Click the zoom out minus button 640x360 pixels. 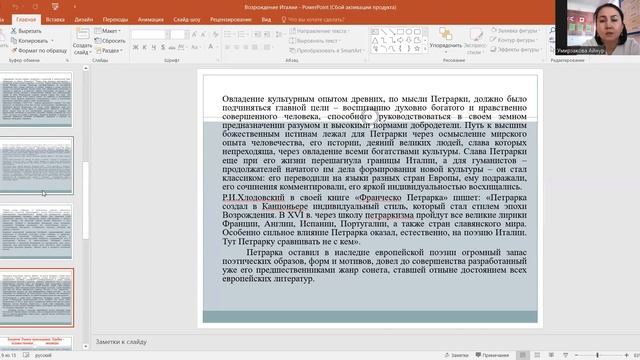pyautogui.click(x=576, y=355)
